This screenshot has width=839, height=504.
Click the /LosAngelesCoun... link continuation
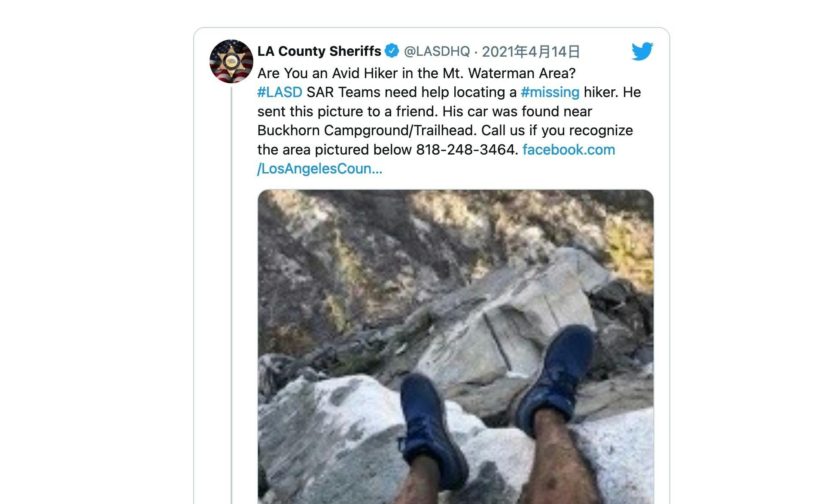[319, 169]
